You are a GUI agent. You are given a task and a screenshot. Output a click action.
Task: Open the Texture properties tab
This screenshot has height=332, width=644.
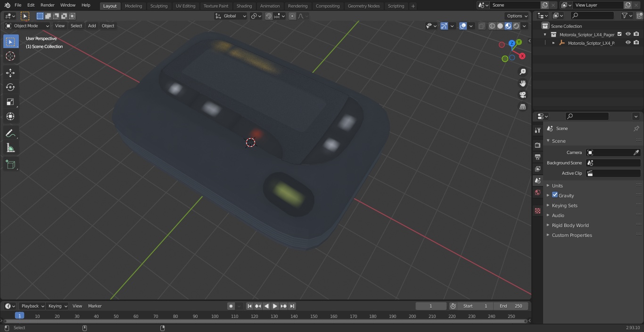tap(537, 211)
